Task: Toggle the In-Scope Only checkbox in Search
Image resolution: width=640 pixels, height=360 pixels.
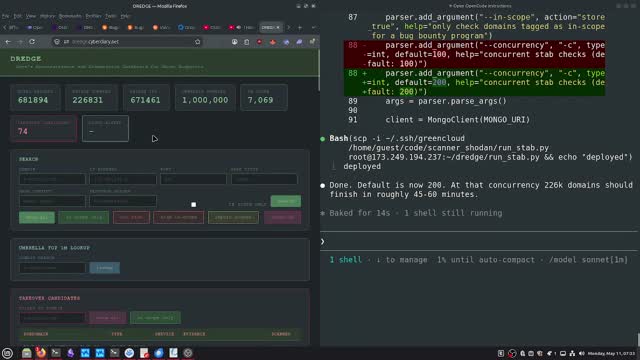Action: tap(193, 204)
